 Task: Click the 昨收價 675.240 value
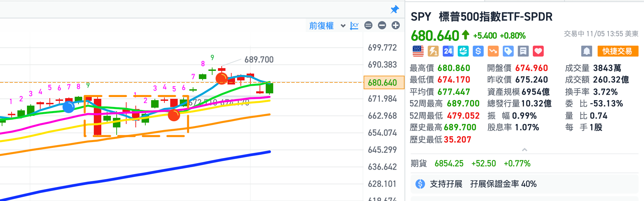pos(531,80)
